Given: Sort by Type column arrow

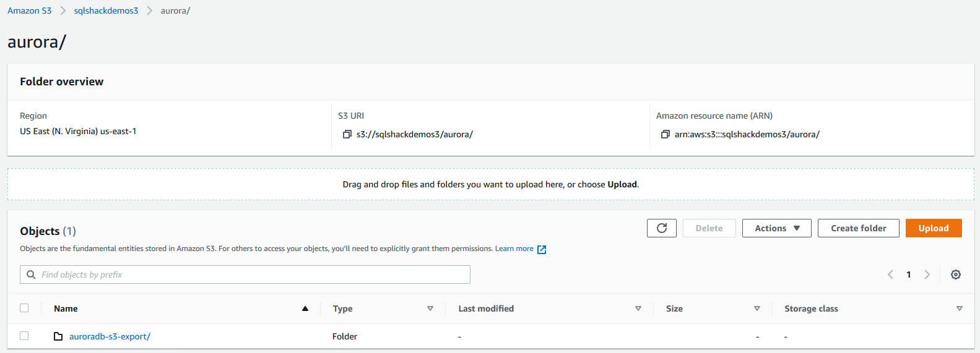Looking at the screenshot, I should point(430,308).
